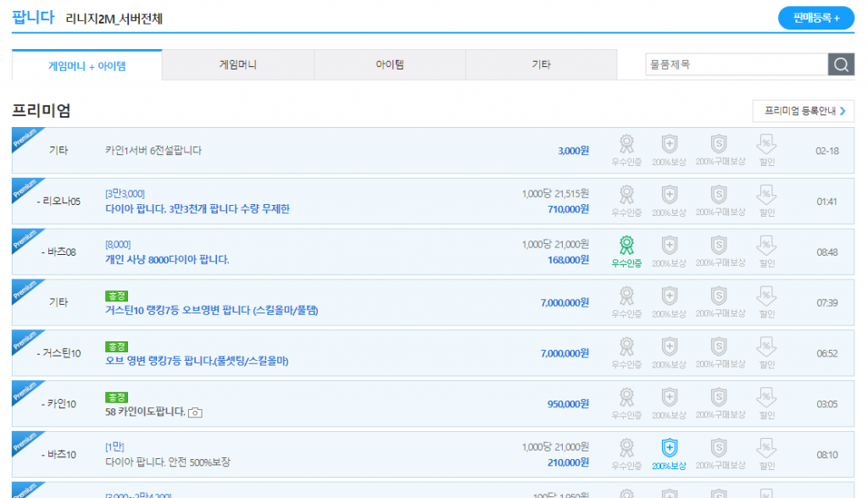The image size is (868, 498).
Task: Open the 기타 tab
Action: pos(542,64)
